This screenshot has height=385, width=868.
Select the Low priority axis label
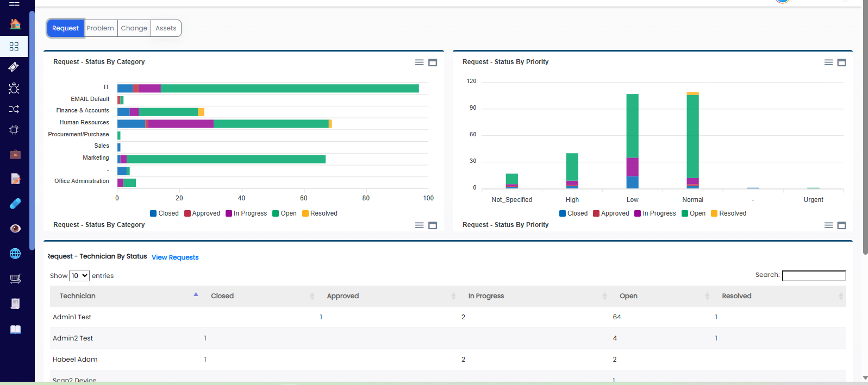coord(632,200)
